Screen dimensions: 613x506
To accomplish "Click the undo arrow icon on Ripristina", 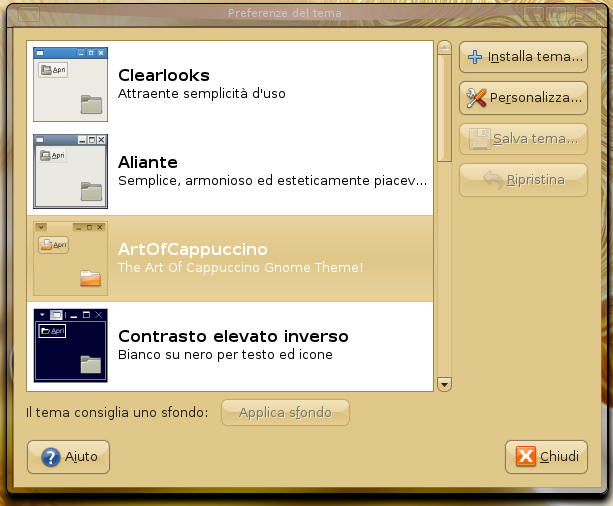I will [x=493, y=180].
